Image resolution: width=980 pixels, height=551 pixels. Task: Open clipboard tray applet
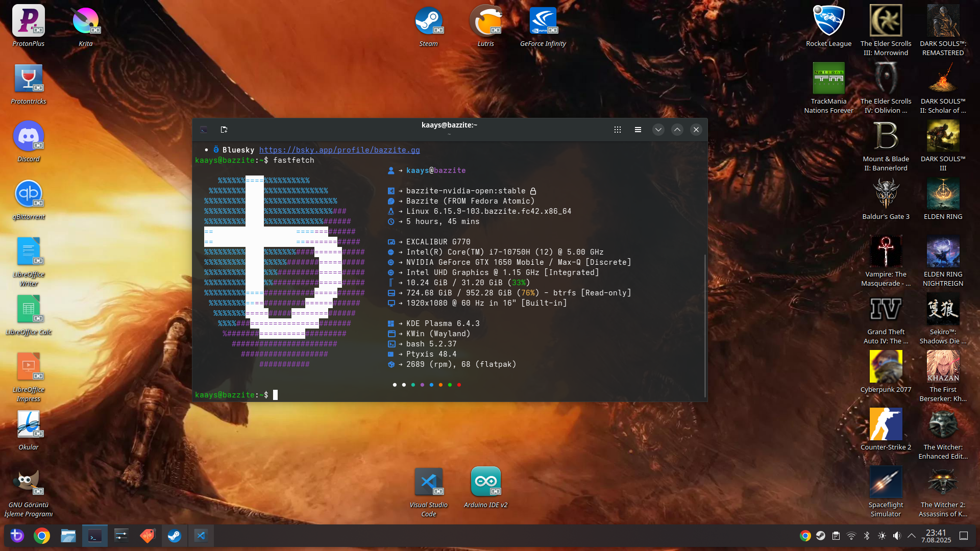pos(836,536)
